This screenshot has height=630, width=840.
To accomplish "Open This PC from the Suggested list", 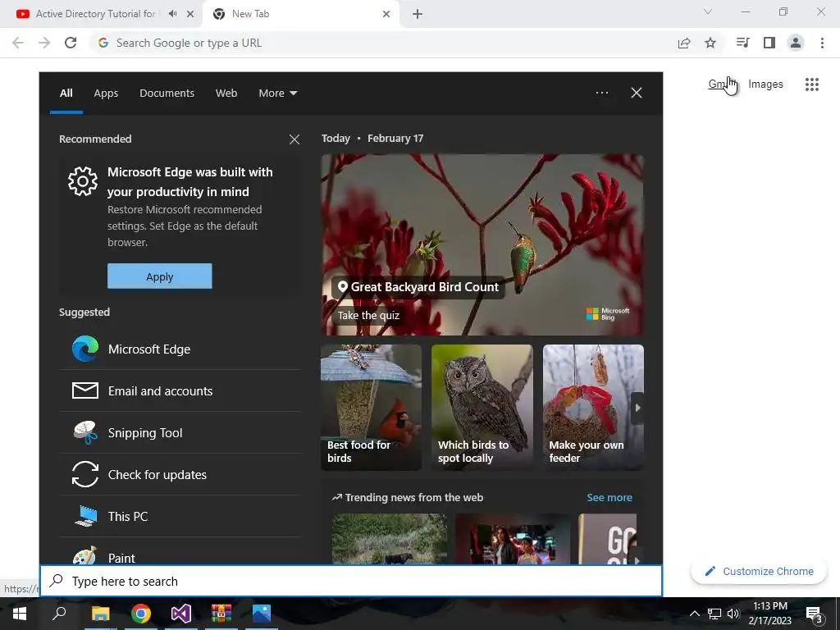I will (x=180, y=517).
